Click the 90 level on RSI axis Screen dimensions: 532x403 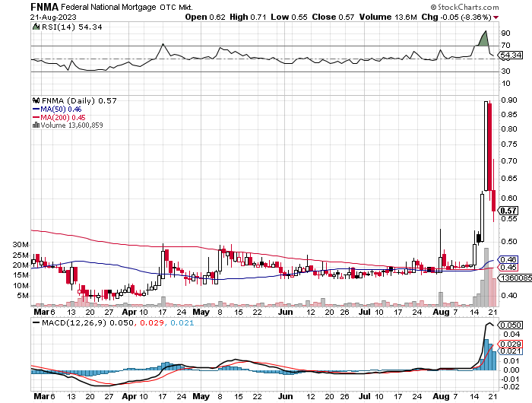click(505, 33)
